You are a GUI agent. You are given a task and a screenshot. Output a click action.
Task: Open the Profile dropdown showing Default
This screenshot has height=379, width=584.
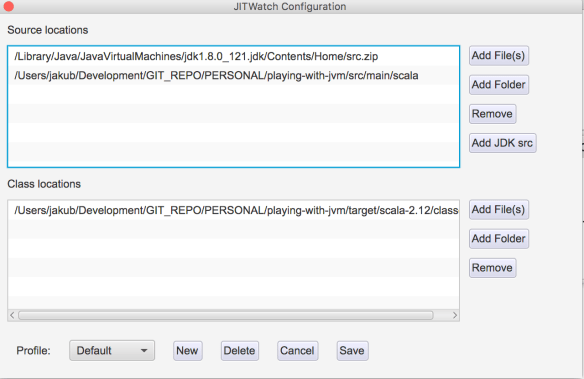coord(112,350)
